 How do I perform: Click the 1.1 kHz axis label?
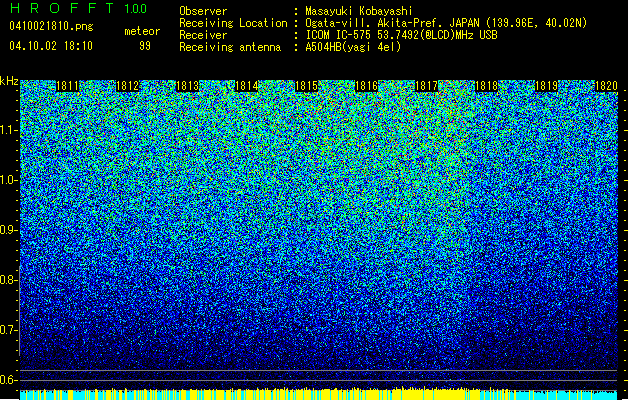(x=9, y=130)
